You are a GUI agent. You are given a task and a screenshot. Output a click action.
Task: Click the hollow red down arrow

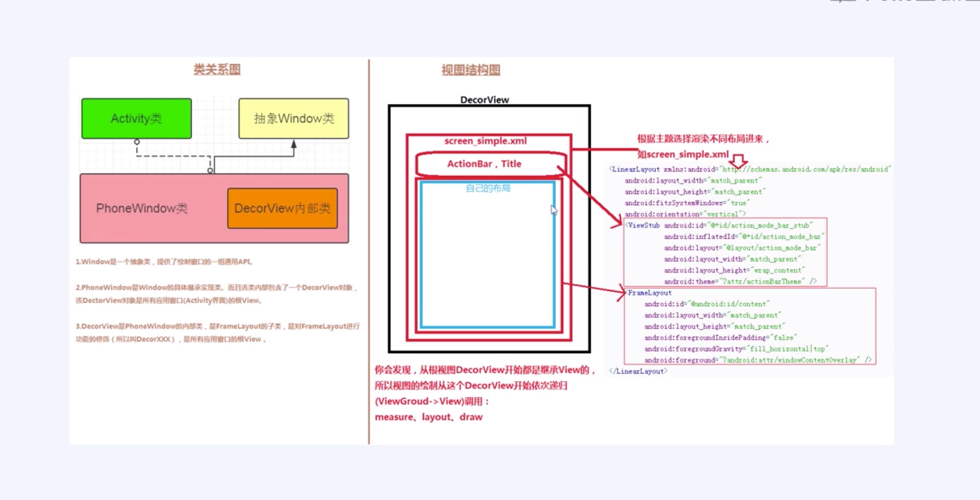pos(738,161)
